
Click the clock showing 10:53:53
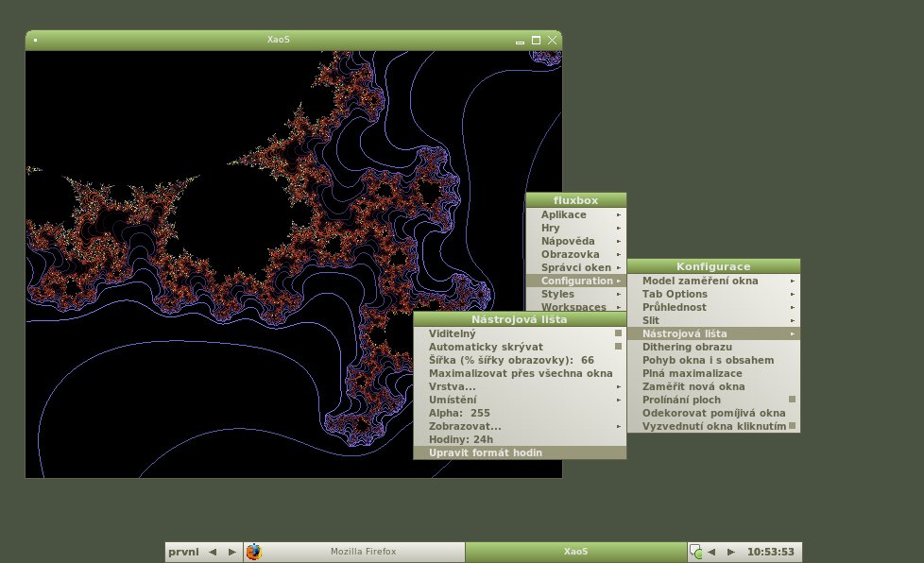(770, 552)
